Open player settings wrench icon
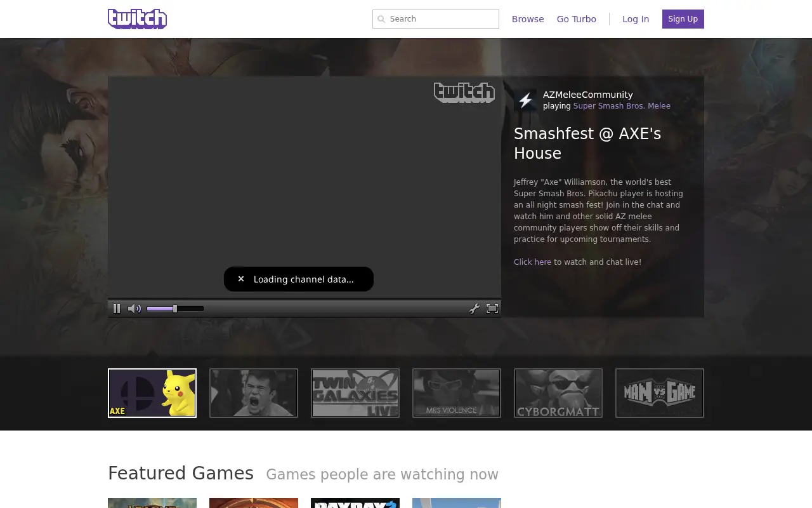This screenshot has width=812, height=508. coord(474,309)
